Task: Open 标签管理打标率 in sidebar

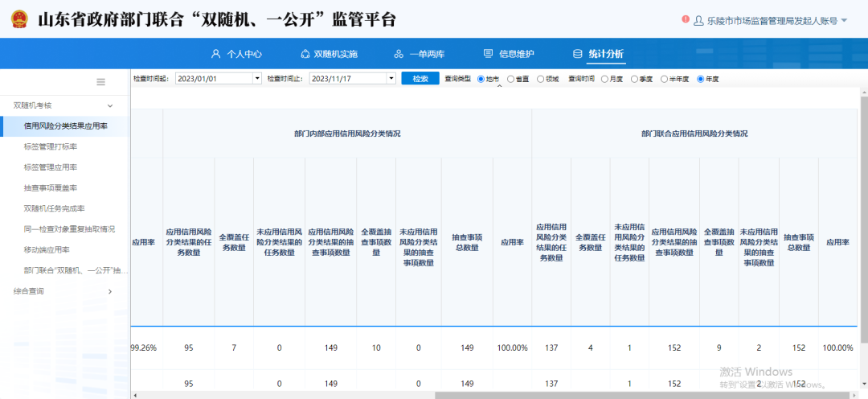Action: 51,146
